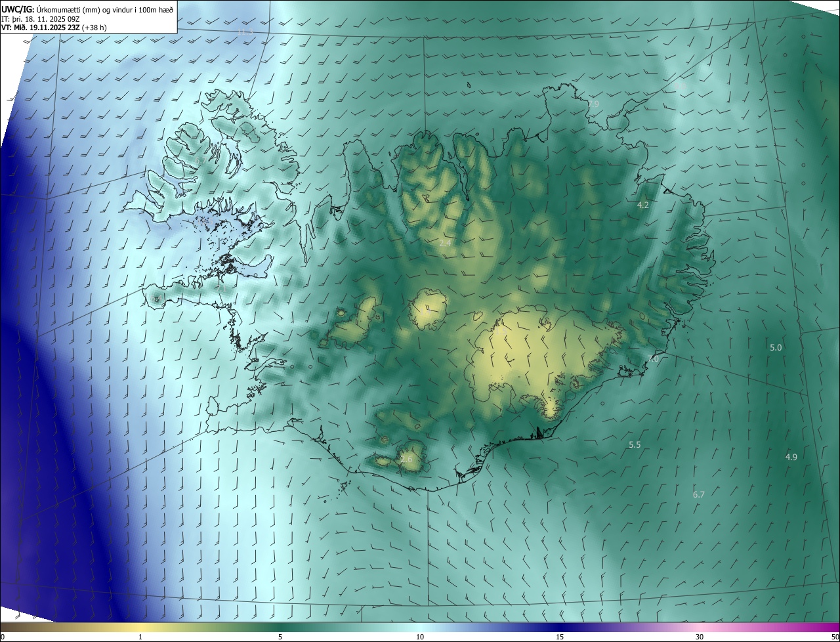Click the 11.3 value near the title box
Image resolution: width=840 pixels, height=642 pixels.
tap(245, 32)
